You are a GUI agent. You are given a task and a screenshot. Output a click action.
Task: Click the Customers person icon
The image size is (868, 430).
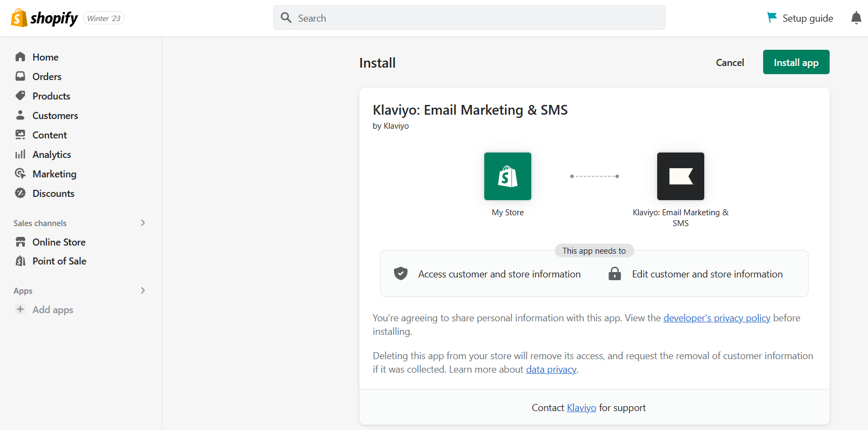[21, 115]
